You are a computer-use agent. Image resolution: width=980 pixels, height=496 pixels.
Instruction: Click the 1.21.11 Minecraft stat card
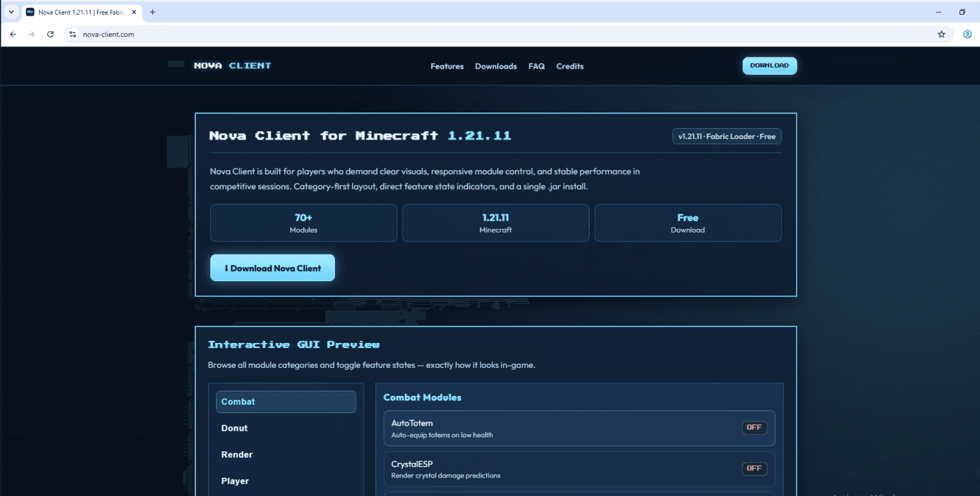(496, 222)
